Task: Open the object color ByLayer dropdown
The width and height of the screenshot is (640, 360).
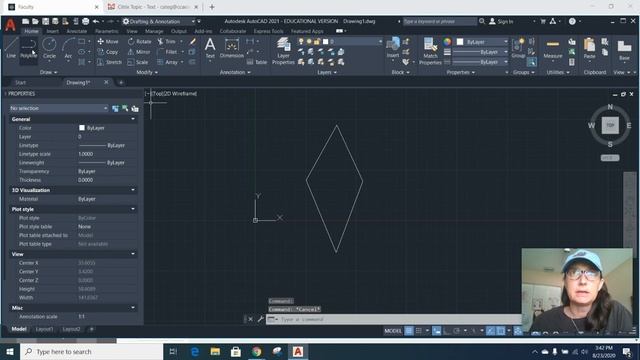Action: (x=482, y=42)
